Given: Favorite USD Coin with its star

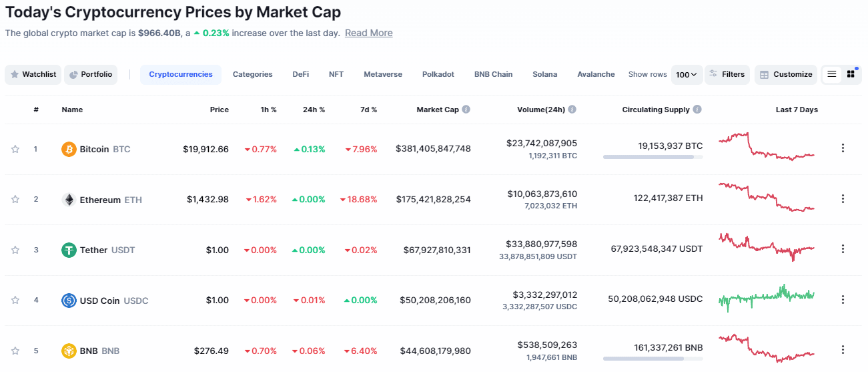Looking at the screenshot, I should [x=15, y=300].
